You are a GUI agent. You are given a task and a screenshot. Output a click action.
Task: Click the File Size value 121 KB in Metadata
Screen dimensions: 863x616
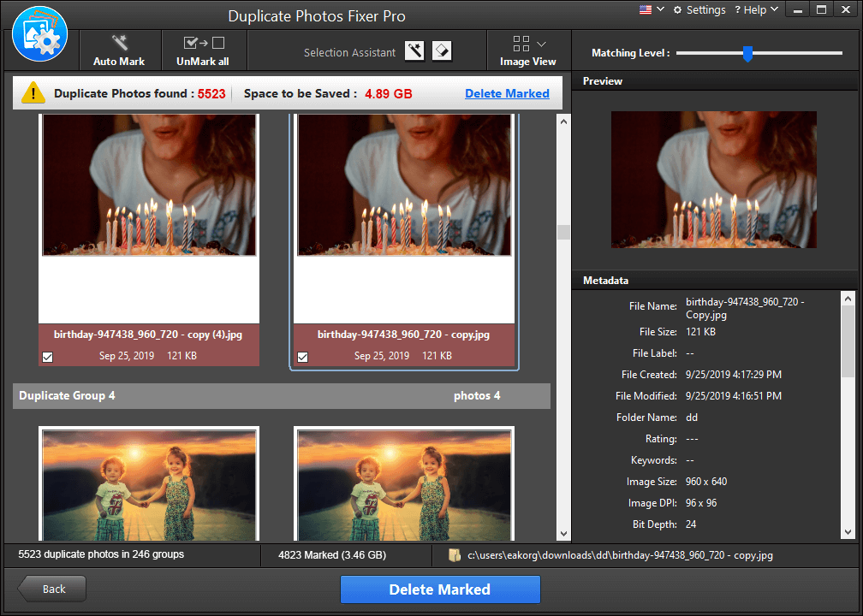700,332
